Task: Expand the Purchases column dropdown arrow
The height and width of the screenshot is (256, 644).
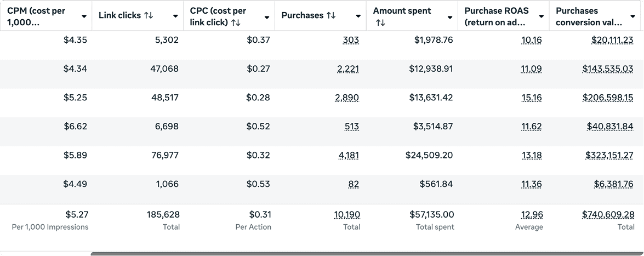Action: pyautogui.click(x=358, y=16)
